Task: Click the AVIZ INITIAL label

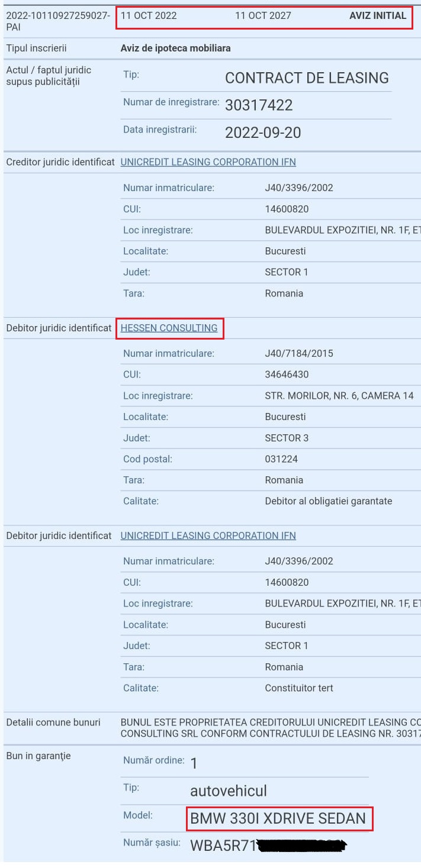Action: click(x=378, y=16)
